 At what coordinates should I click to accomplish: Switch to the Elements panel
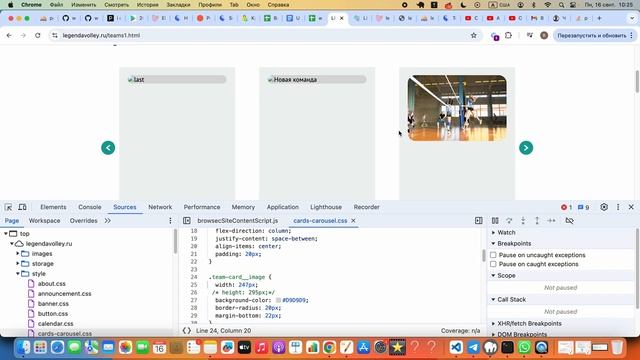tap(53, 207)
